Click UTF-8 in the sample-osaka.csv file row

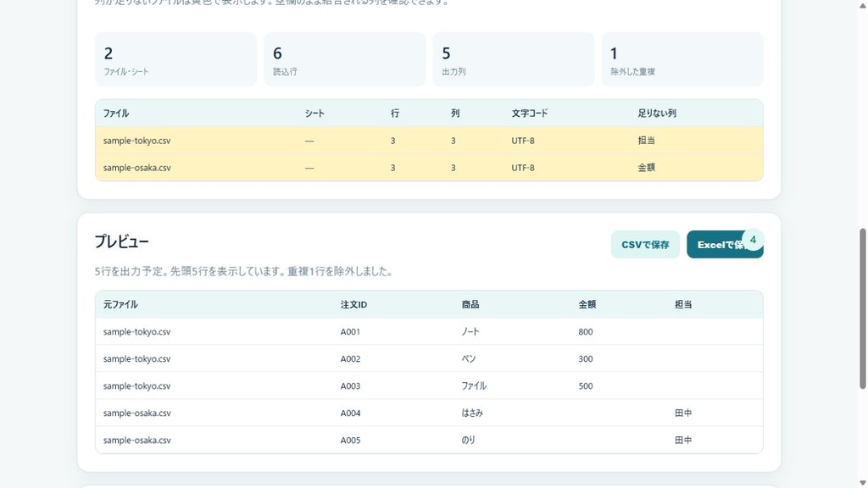(x=523, y=168)
